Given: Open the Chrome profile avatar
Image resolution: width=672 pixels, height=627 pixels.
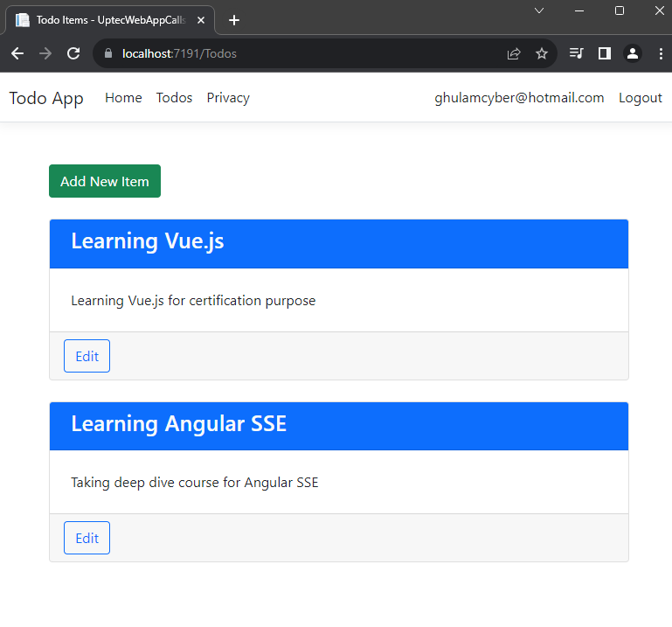Looking at the screenshot, I should tap(632, 53).
